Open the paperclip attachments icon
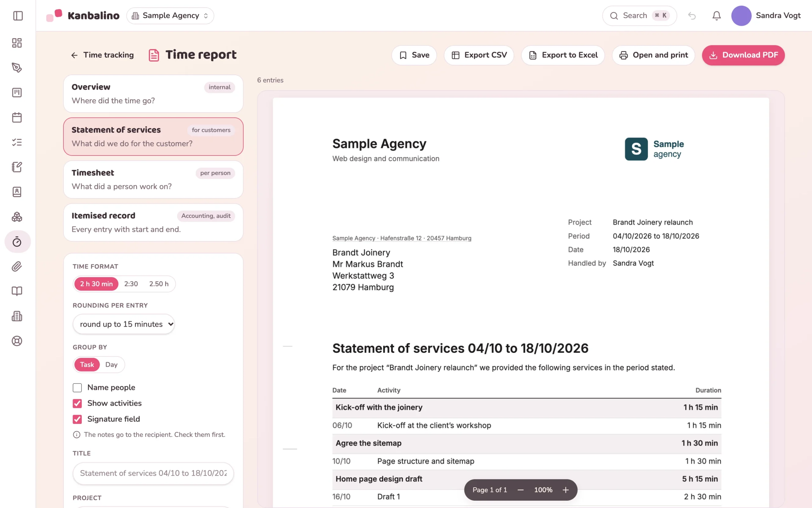Image resolution: width=812 pixels, height=508 pixels. [x=17, y=266]
